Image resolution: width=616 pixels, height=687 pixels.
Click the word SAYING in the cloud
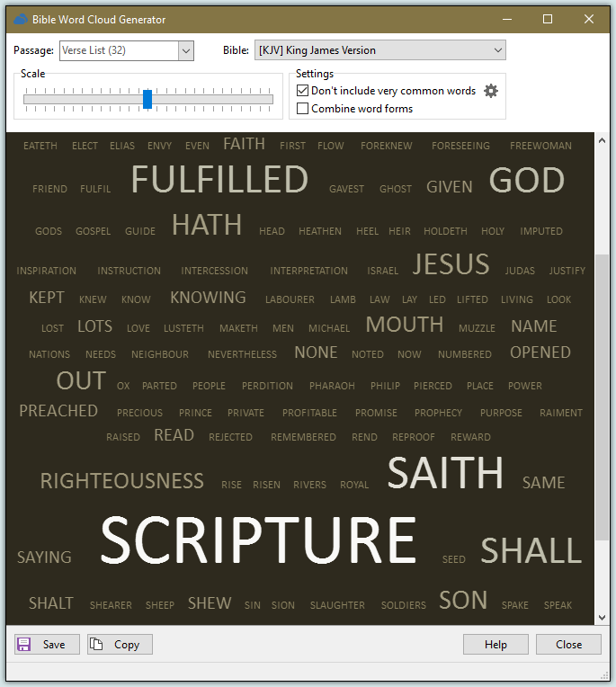pos(44,558)
